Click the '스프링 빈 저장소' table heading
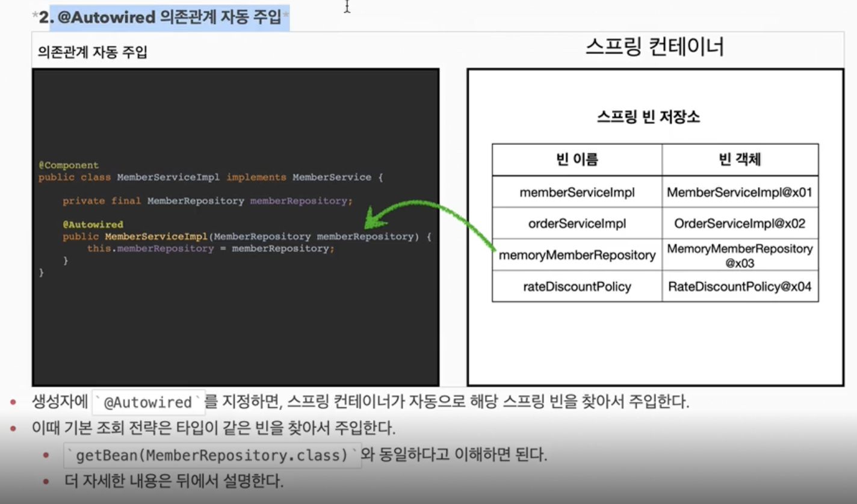857x504 pixels. tap(648, 117)
